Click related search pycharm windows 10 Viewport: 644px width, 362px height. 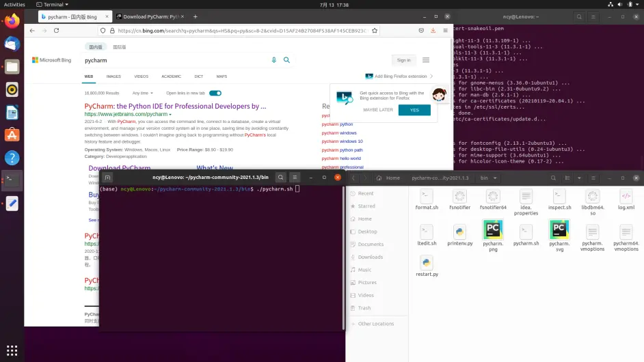[x=342, y=141]
